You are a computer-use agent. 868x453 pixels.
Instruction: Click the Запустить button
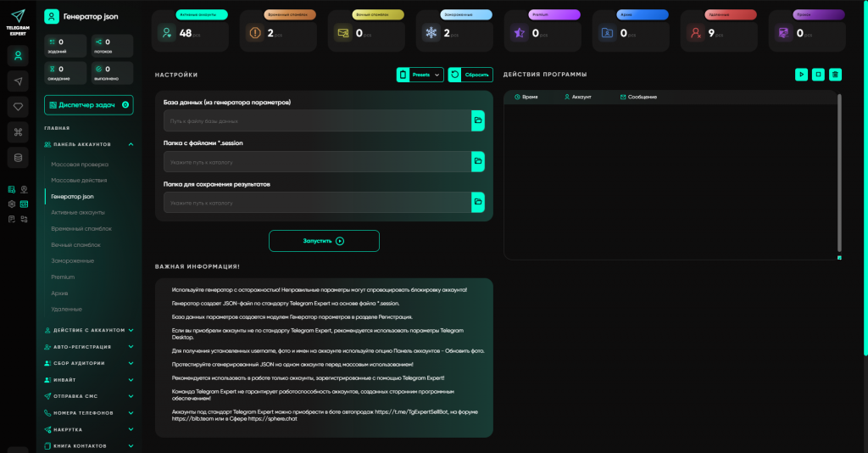tap(324, 241)
